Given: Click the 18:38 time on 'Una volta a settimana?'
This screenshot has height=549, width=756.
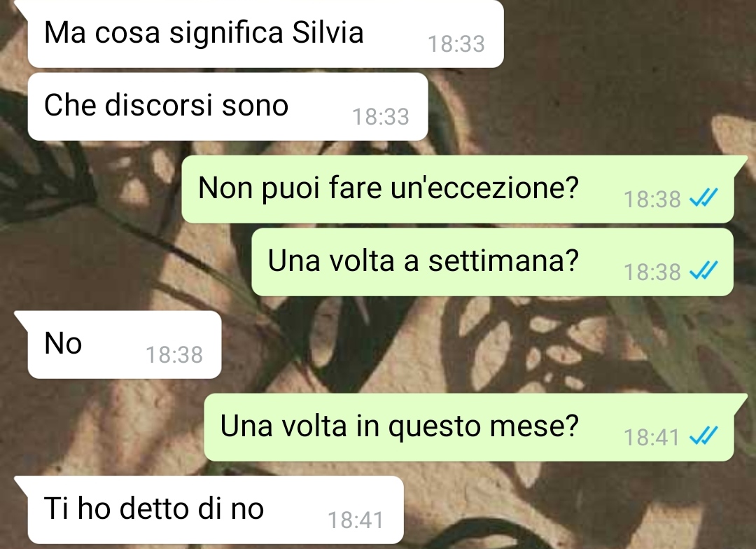Looking at the screenshot, I should (652, 272).
